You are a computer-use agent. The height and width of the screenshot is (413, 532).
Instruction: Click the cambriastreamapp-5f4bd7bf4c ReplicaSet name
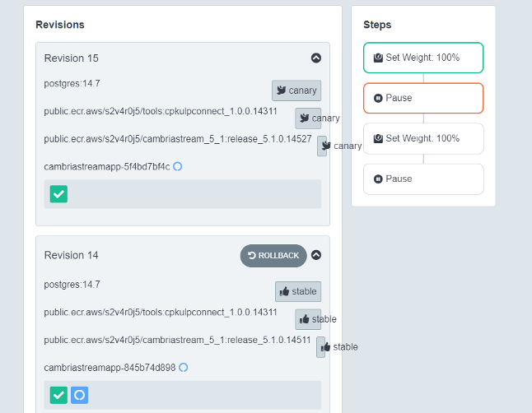(107, 166)
